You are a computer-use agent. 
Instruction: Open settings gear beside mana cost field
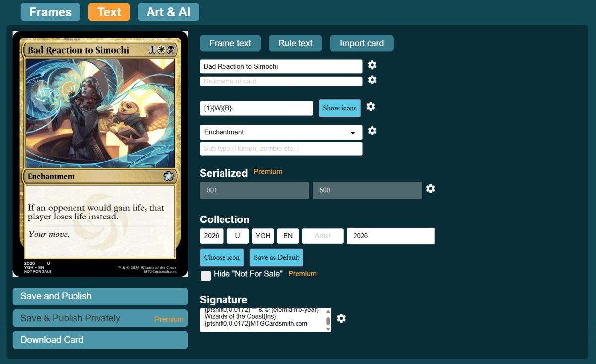pos(371,107)
